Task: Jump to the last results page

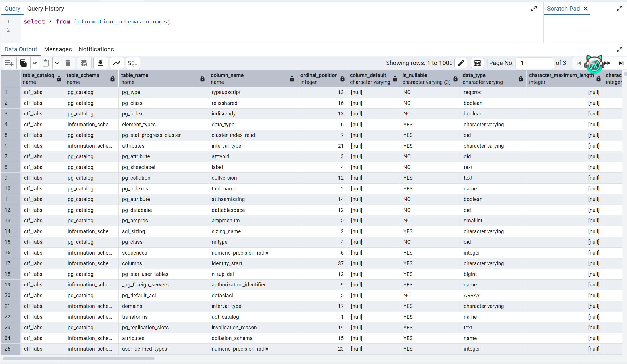Action: [x=621, y=63]
